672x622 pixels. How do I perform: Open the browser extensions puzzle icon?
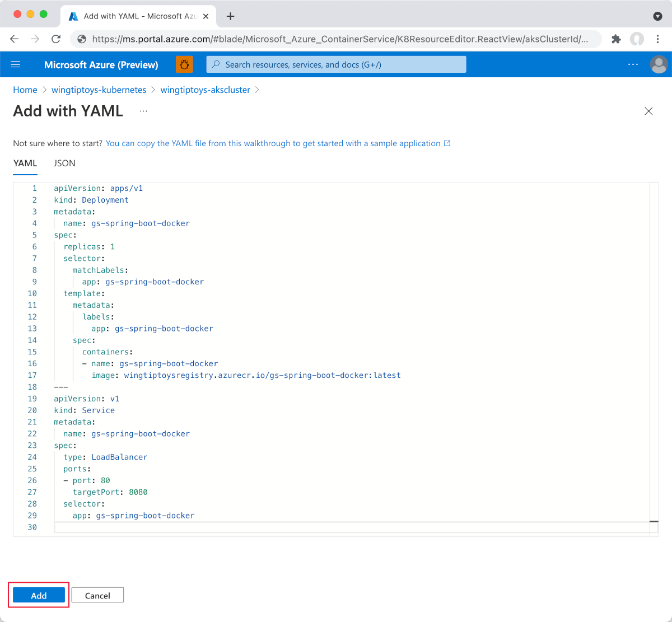click(616, 39)
